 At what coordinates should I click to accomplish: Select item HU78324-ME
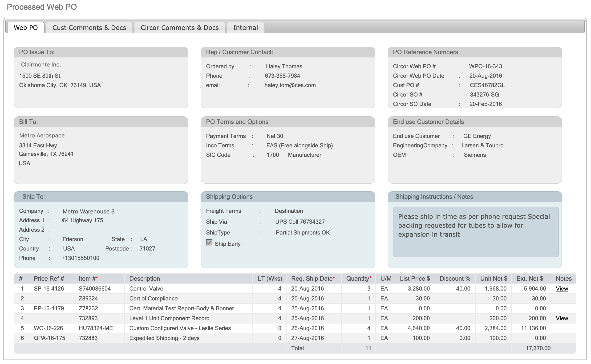tap(96, 328)
